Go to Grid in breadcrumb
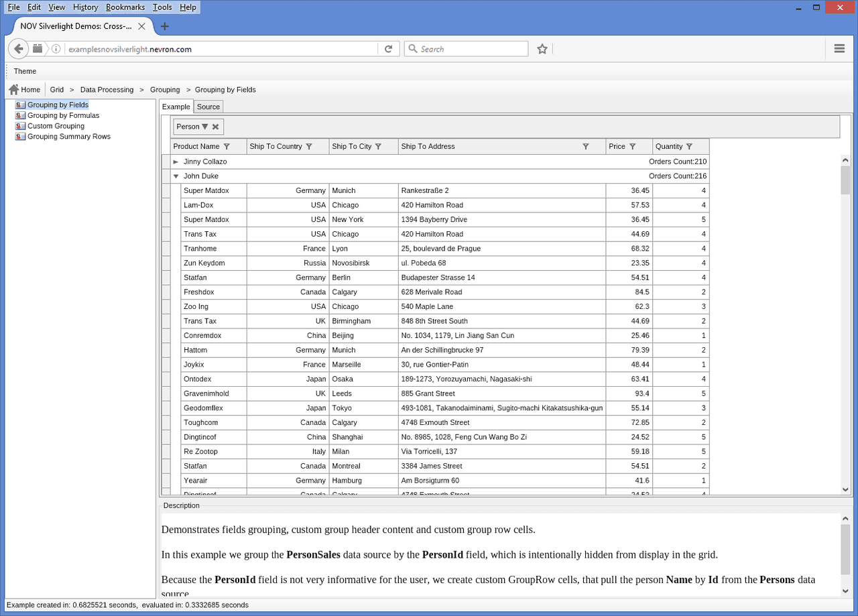The width and height of the screenshot is (858, 616). point(57,89)
